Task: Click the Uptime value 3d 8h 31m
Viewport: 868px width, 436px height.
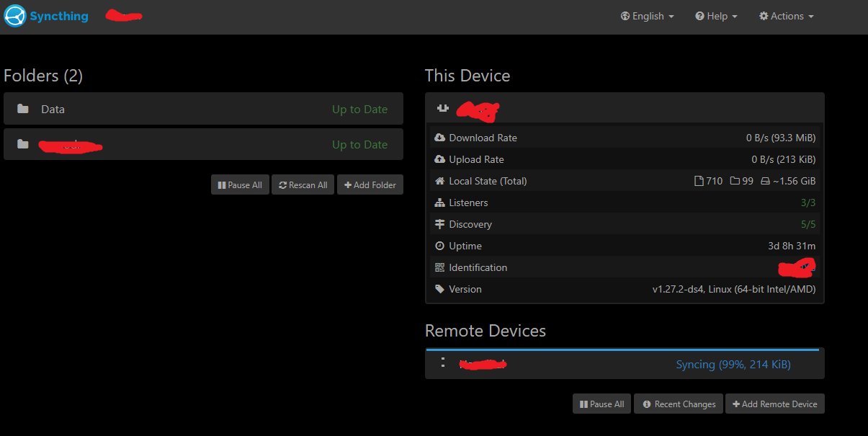Action: [x=792, y=246]
